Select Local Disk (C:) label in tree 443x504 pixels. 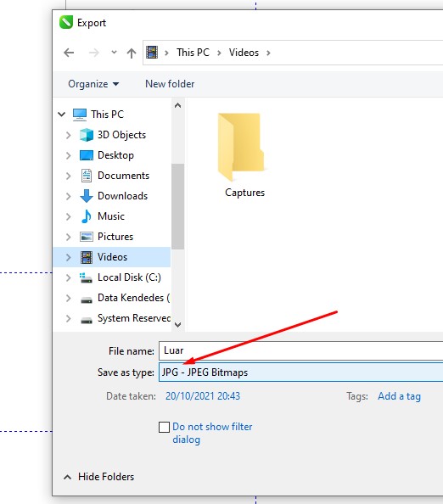(129, 277)
